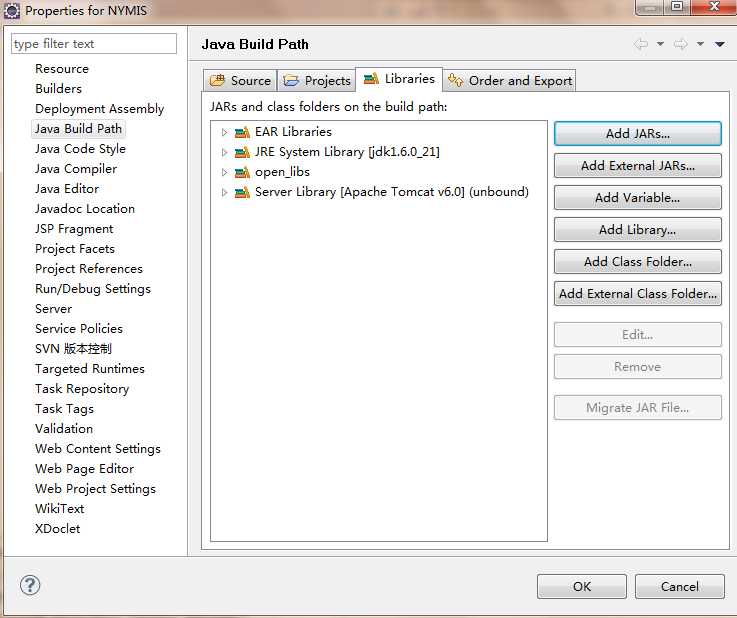
Task: Select Server Library [Apache Tomcat v6.0] entry
Action: [x=392, y=192]
